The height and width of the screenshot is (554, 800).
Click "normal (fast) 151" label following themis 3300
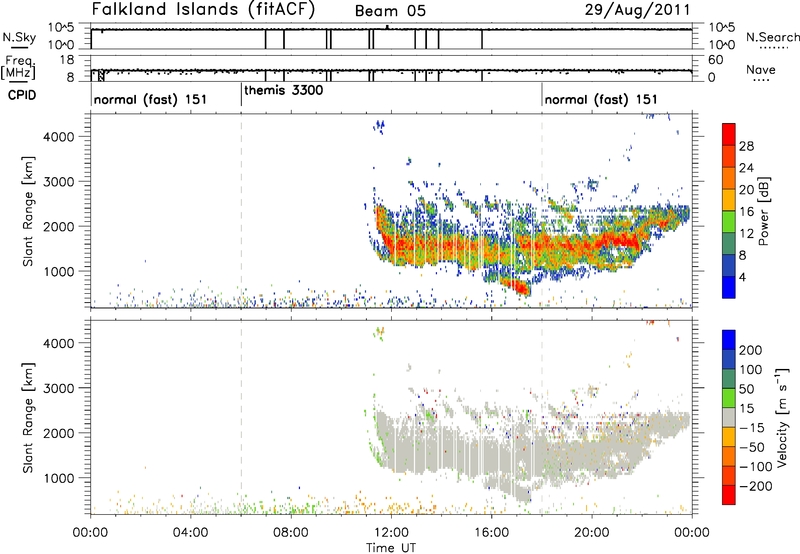pyautogui.click(x=601, y=99)
